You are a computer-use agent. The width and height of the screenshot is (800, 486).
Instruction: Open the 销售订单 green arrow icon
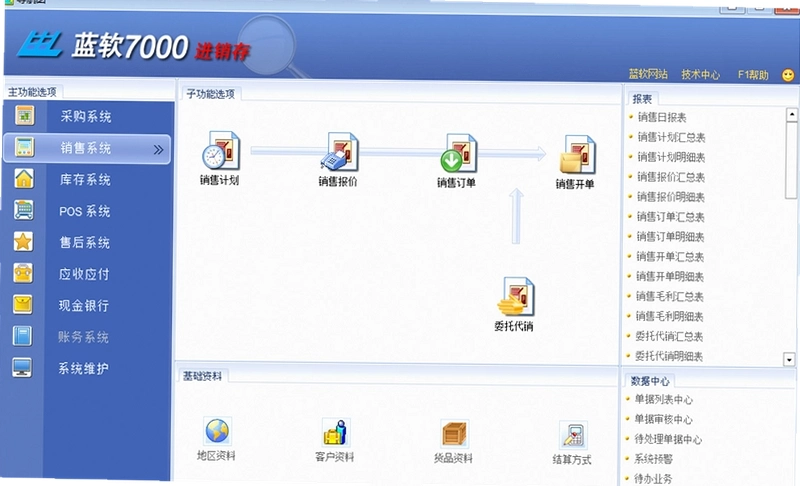click(458, 153)
